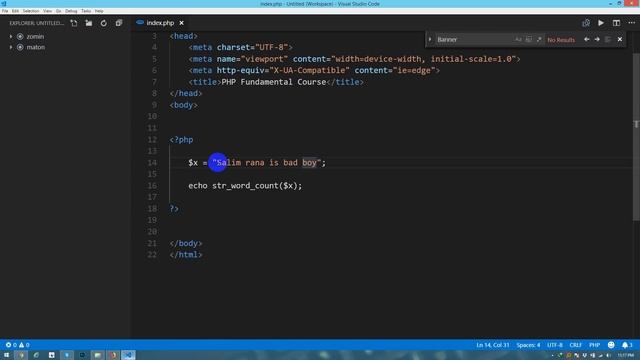Open the Go menu

(58, 11)
